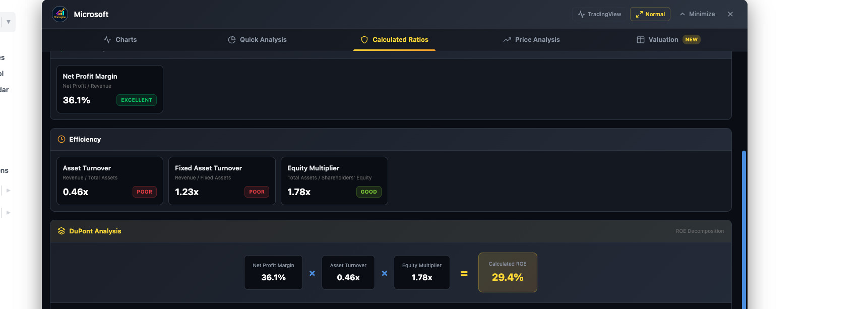This screenshot has width=868, height=309.
Task: Select the Net Profit Margin ratio card
Action: point(110,89)
